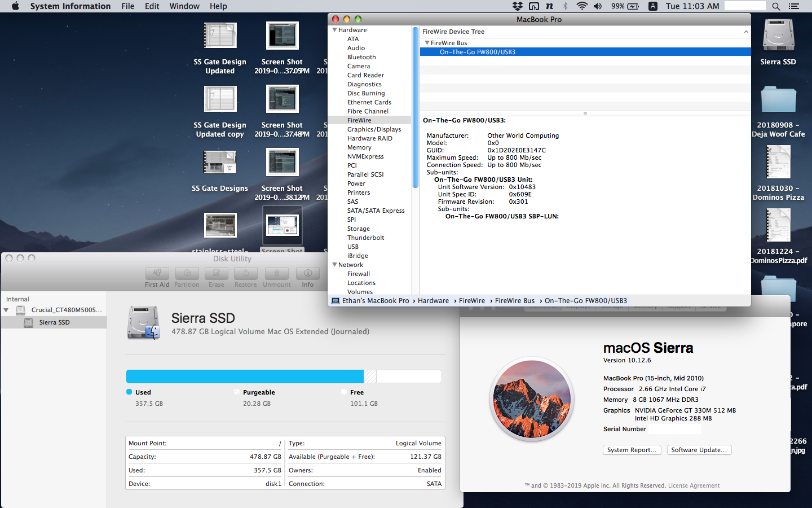
Task: Select Firewall under Network
Action: [359, 274]
